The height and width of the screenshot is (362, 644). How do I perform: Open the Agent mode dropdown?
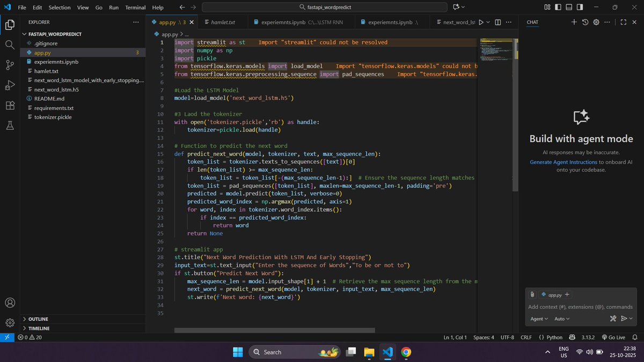click(x=539, y=319)
